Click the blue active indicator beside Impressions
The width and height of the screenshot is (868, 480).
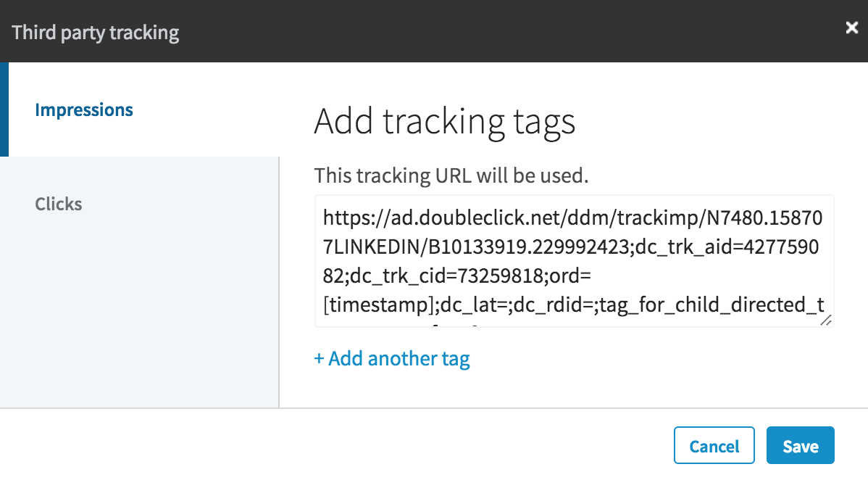coord(4,109)
